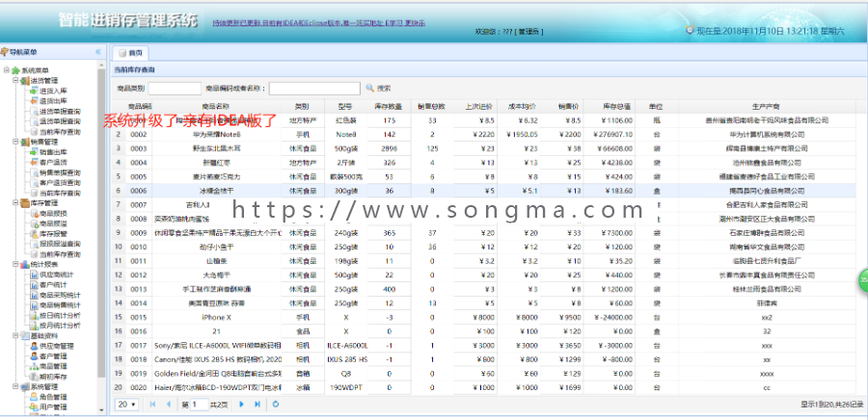The image size is (868, 420).
Task: Open 商品报溢 in the navigation tree
Action: [54, 223]
